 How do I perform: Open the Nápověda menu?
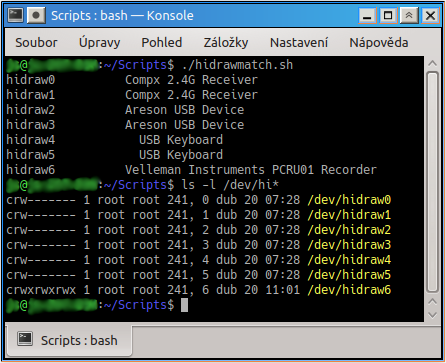click(x=379, y=43)
